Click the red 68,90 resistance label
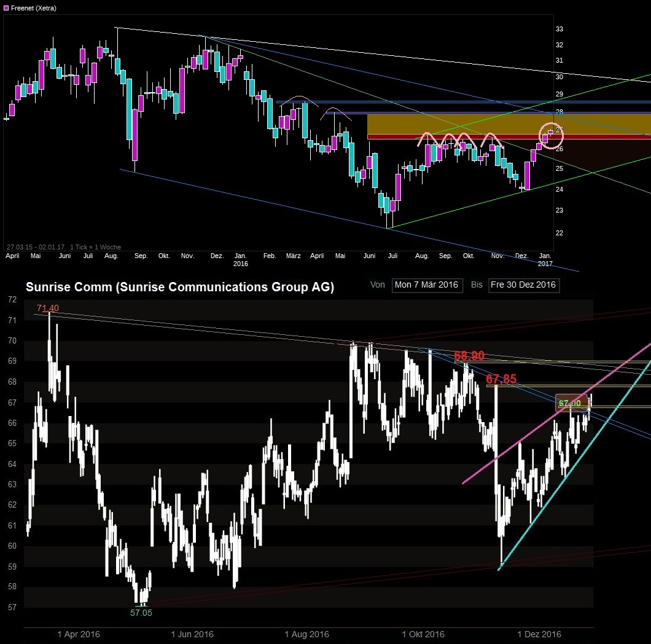The width and height of the screenshot is (651, 644). 469,356
